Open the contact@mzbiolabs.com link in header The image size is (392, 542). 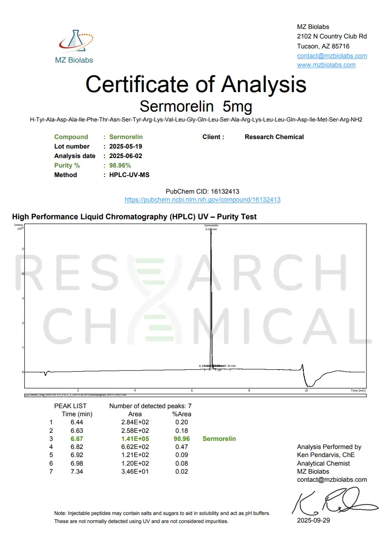[x=332, y=56]
